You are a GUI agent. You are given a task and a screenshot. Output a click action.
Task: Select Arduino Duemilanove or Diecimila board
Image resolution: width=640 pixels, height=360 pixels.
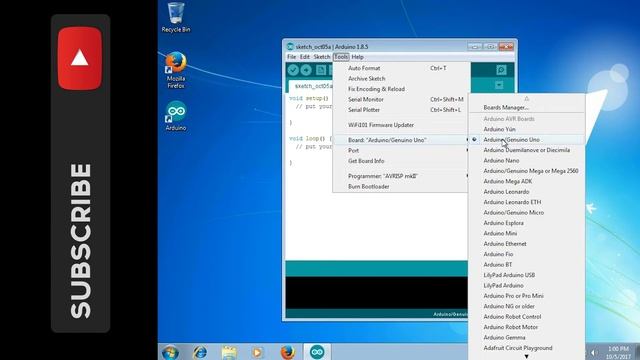click(x=527, y=150)
